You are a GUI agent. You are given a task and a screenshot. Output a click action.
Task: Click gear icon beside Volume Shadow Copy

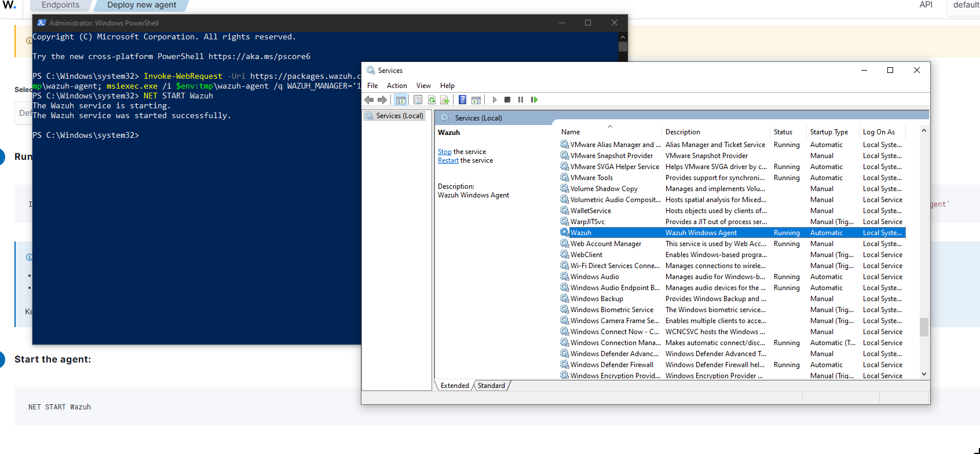coord(565,188)
